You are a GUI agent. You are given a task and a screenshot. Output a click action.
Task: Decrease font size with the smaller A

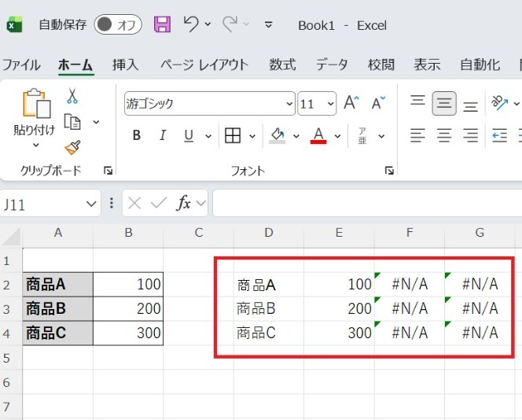click(378, 102)
